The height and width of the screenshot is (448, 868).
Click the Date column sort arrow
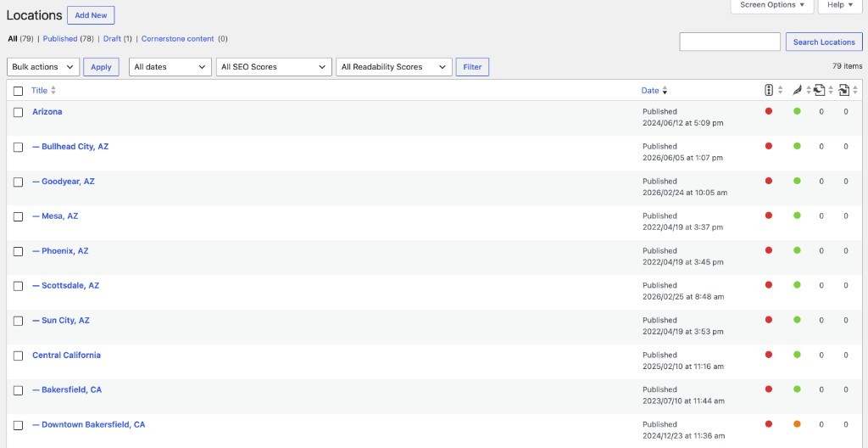(x=665, y=91)
